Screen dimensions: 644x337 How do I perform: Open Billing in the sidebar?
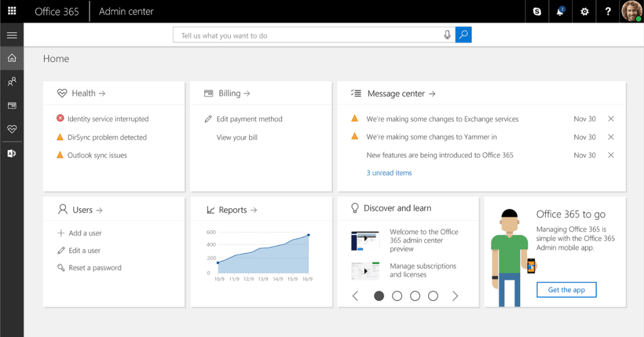coord(12,106)
